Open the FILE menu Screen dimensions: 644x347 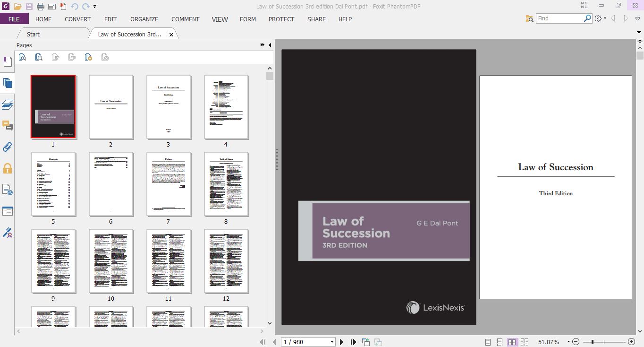click(14, 19)
